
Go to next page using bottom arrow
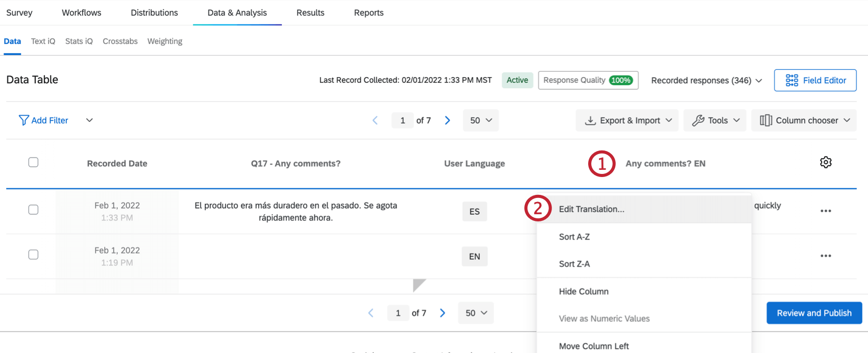443,313
